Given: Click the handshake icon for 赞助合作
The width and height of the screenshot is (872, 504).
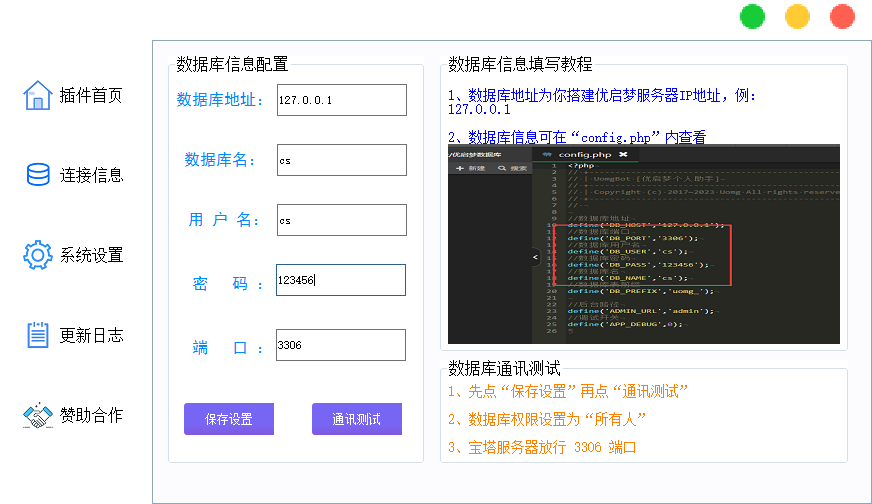Looking at the screenshot, I should [x=37, y=415].
